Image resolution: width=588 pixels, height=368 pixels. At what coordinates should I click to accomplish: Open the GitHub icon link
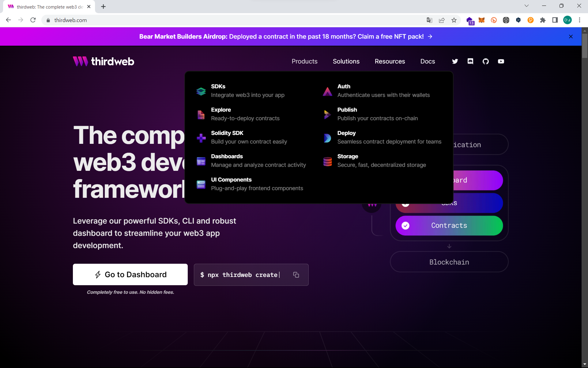485,61
